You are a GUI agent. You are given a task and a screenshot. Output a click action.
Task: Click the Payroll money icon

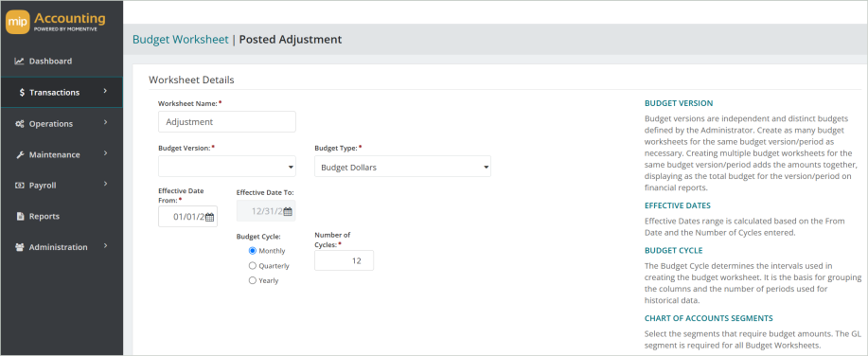pos(19,186)
